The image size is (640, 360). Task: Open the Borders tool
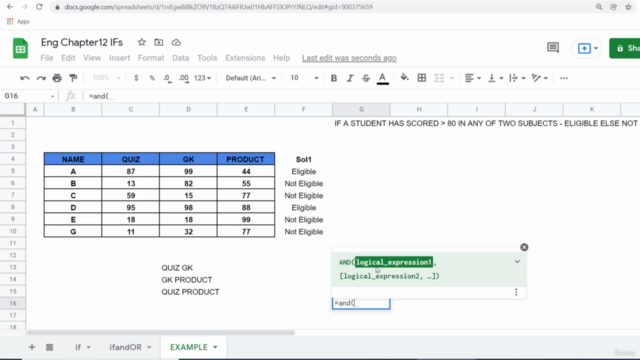(x=422, y=78)
